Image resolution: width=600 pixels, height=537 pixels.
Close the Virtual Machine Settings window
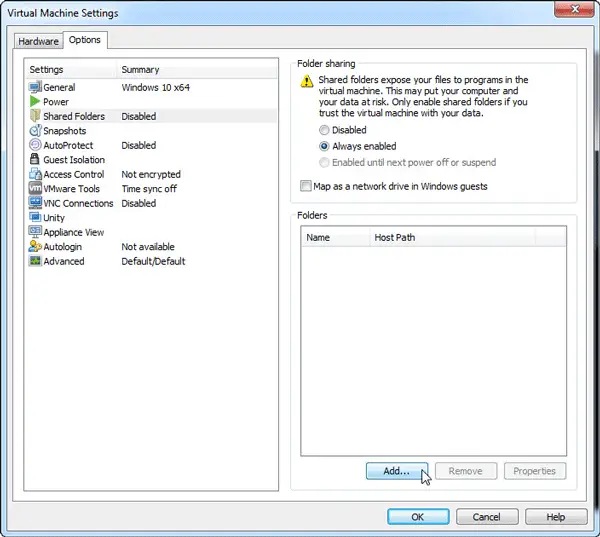point(574,9)
